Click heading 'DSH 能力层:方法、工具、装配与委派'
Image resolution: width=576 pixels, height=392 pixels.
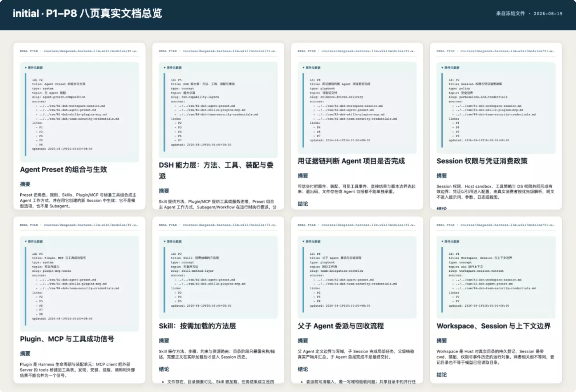216,170
